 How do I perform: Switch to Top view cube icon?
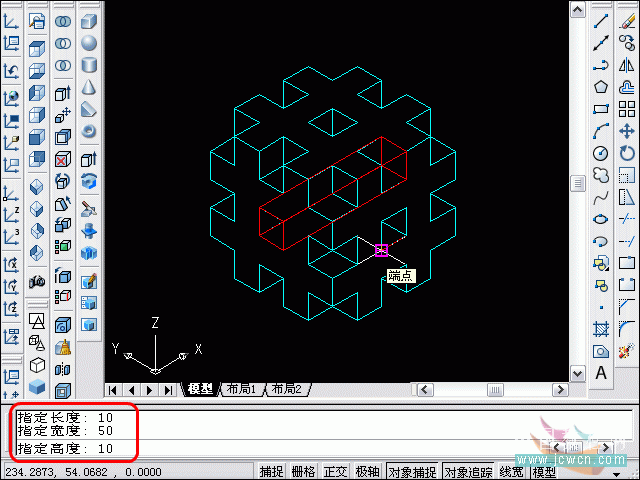point(37,49)
